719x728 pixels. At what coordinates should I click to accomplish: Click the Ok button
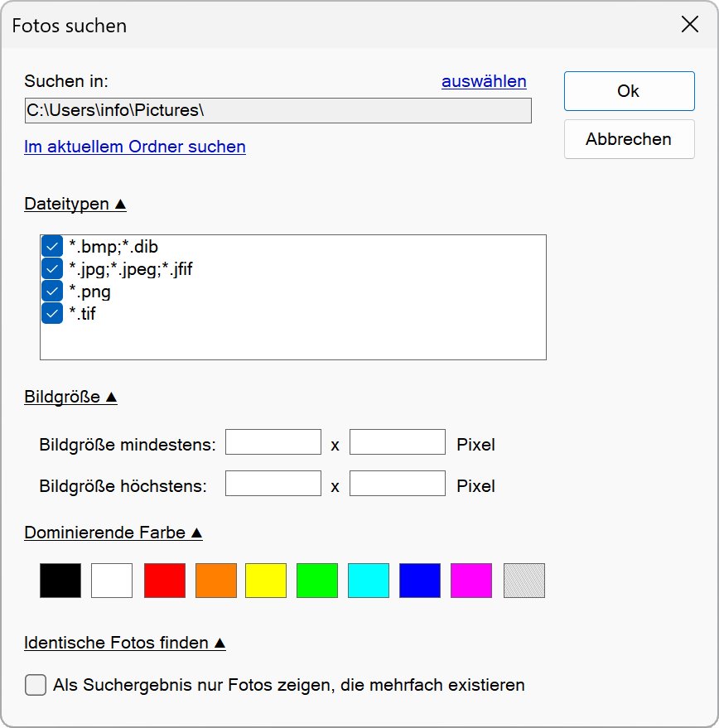pos(629,91)
